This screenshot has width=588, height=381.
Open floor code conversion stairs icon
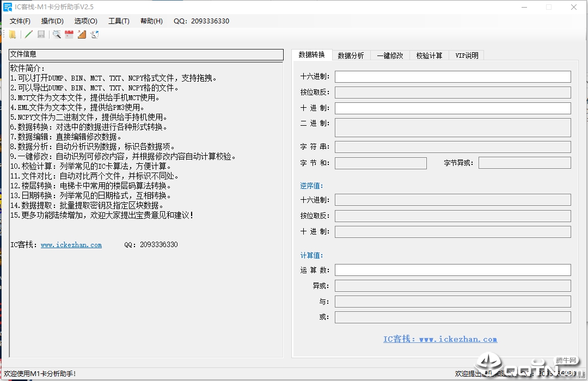coord(81,34)
